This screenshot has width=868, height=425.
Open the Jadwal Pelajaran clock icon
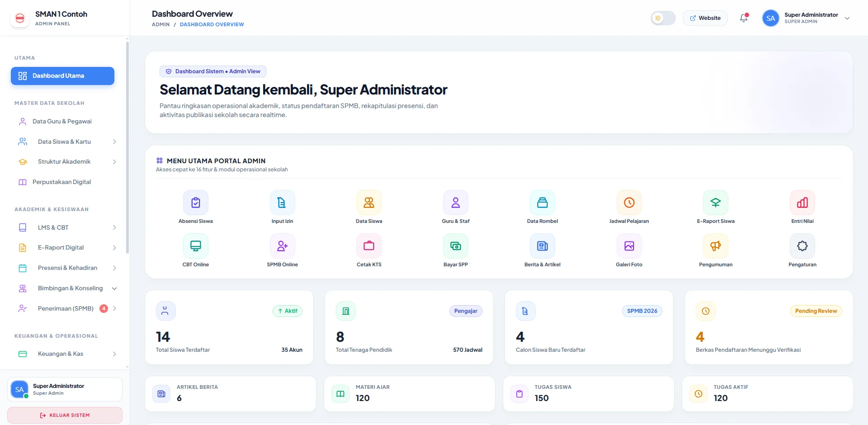[629, 203]
